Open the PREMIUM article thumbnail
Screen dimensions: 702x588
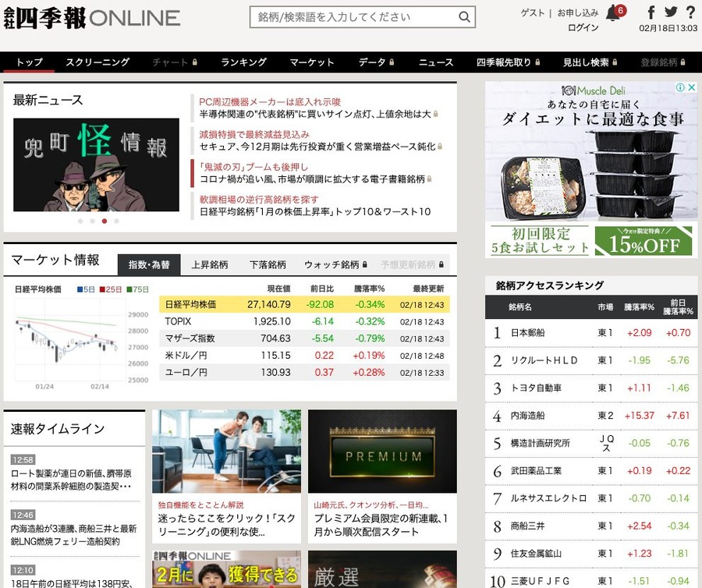pos(382,452)
